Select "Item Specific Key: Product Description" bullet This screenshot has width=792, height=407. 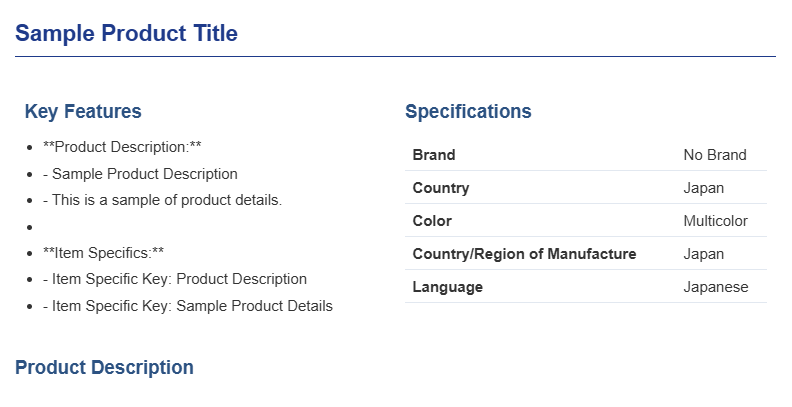click(x=175, y=279)
